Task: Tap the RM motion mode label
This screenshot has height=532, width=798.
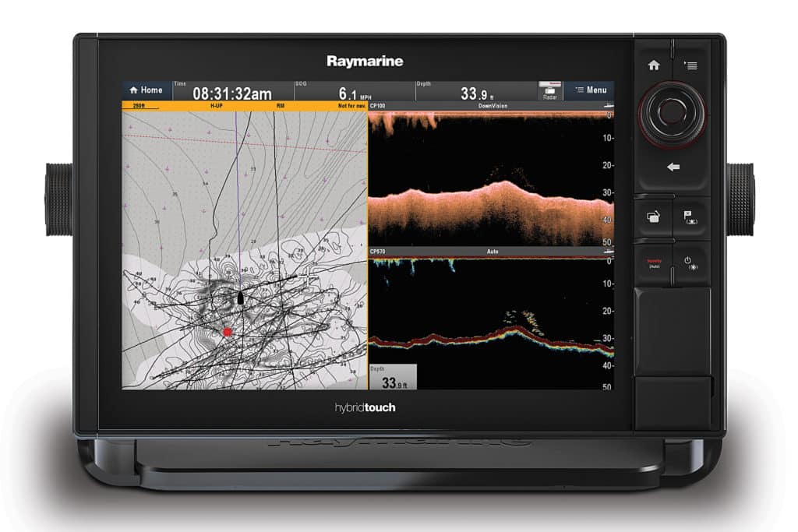Action: [x=280, y=106]
